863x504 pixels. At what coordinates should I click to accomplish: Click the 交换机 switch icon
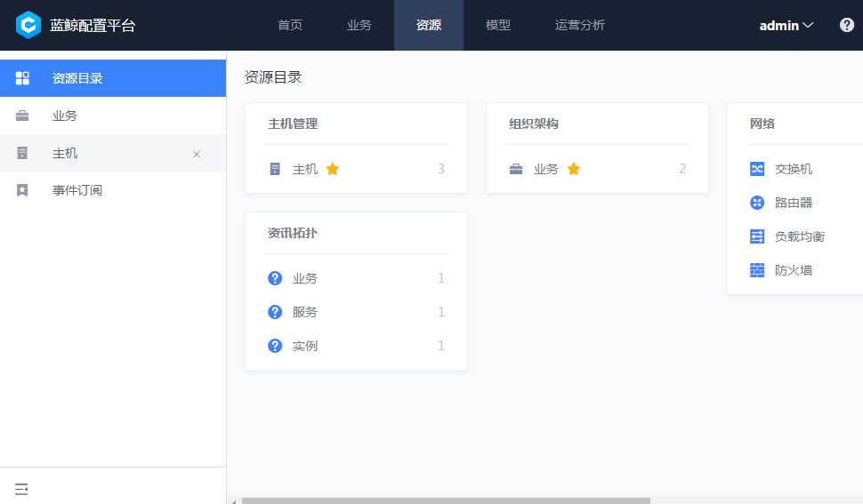757,169
